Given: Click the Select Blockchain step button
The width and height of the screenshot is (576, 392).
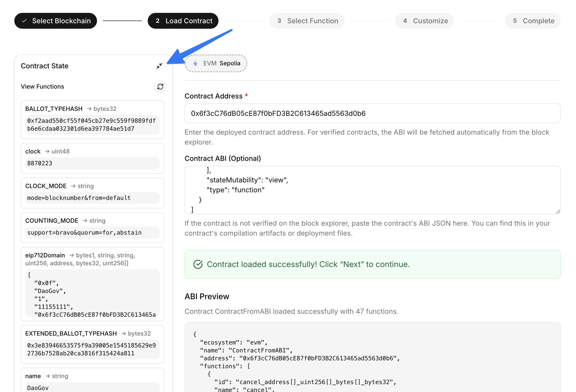Looking at the screenshot, I should tap(55, 21).
